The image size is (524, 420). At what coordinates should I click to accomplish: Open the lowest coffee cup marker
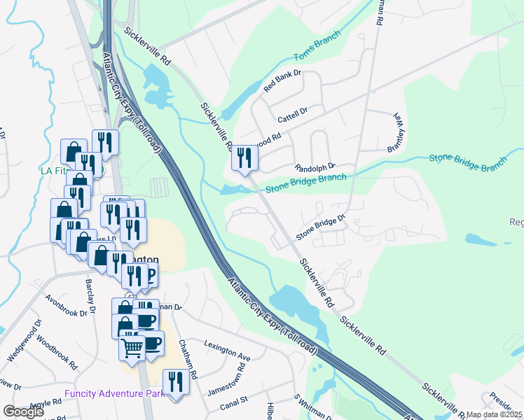pos(151,344)
